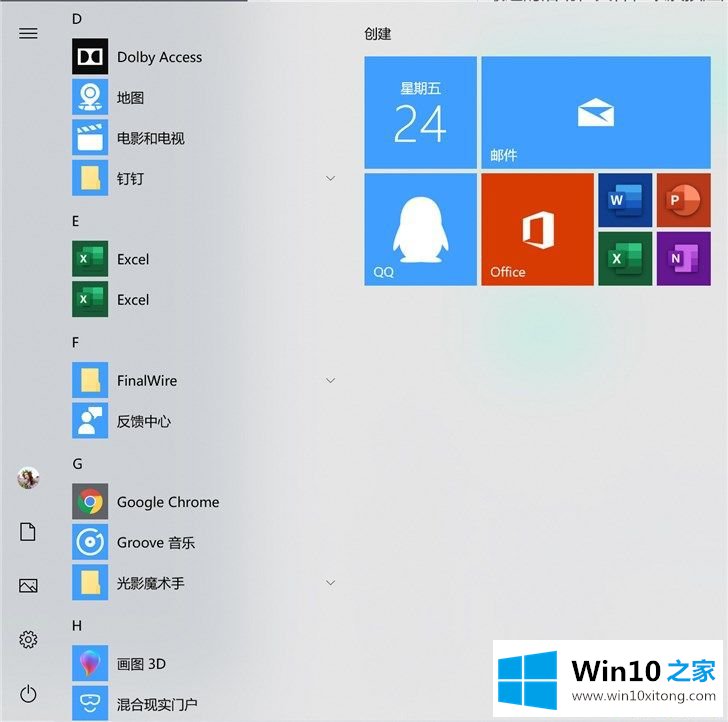Screen dimensions: 728x722
Task: Select the 电影和电视 label text
Action: pyautogui.click(x=150, y=138)
